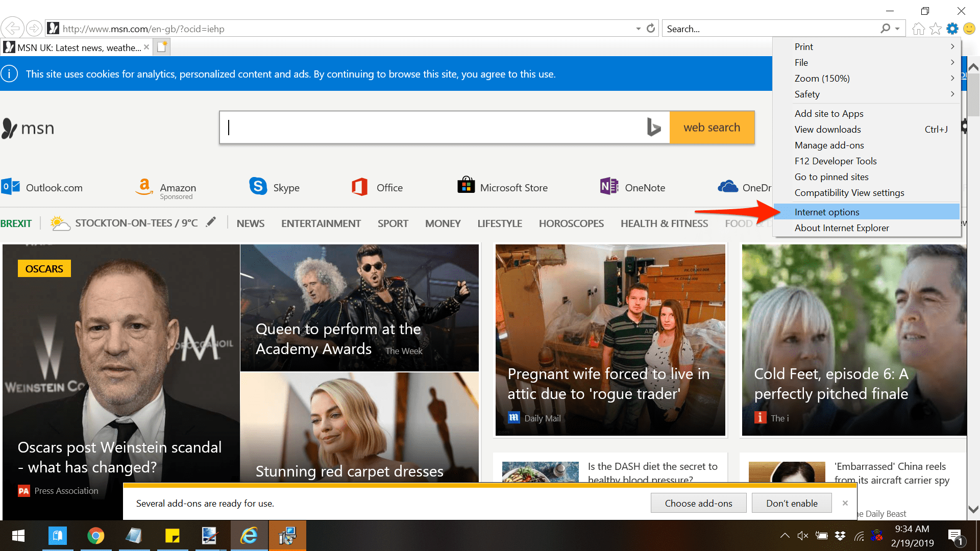The image size is (980, 551).
Task: Refresh the page with the reload icon
Action: click(651, 29)
